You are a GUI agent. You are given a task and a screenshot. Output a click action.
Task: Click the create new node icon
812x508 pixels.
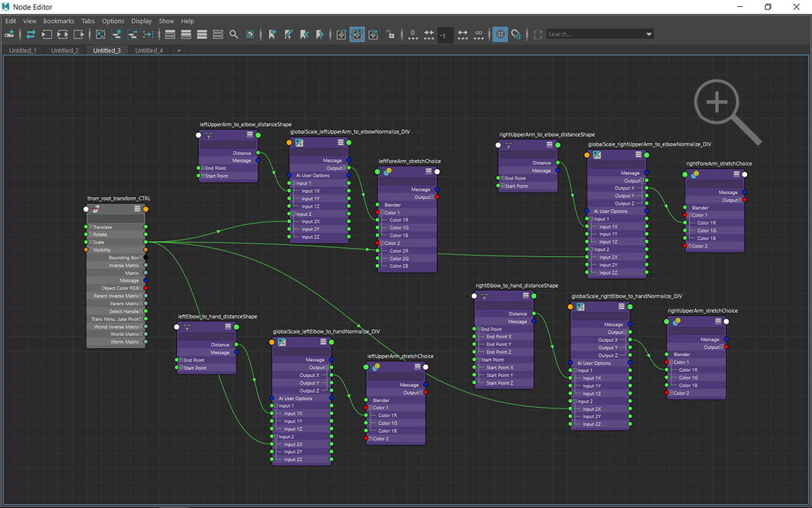[x=9, y=34]
